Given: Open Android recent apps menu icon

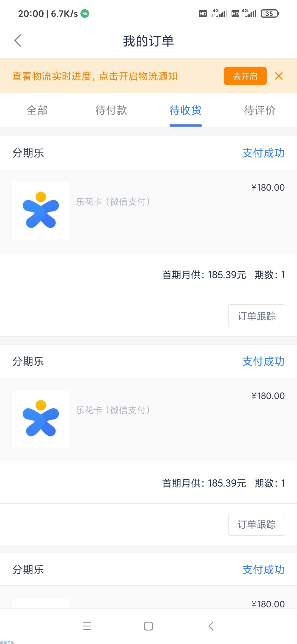Looking at the screenshot, I should pyautogui.click(x=87, y=626).
